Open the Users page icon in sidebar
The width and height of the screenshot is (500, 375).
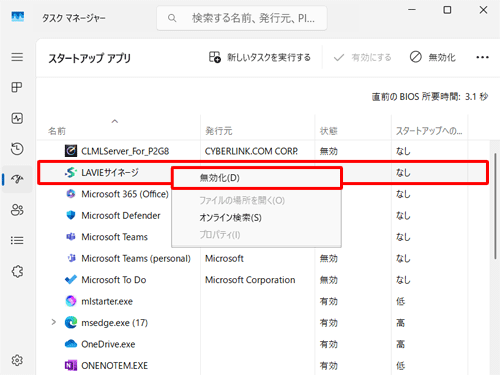click(x=17, y=210)
